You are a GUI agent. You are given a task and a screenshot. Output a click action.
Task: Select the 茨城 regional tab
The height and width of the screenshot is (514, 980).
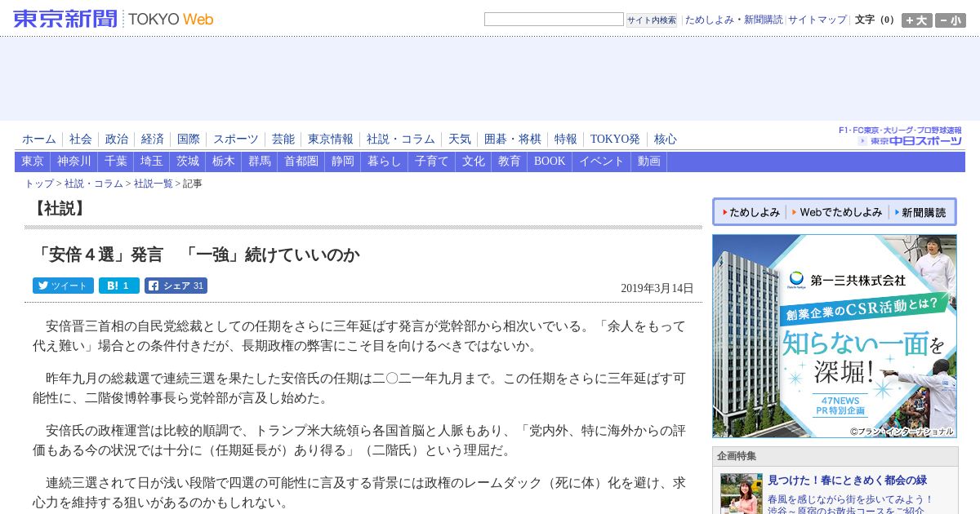coord(188,162)
